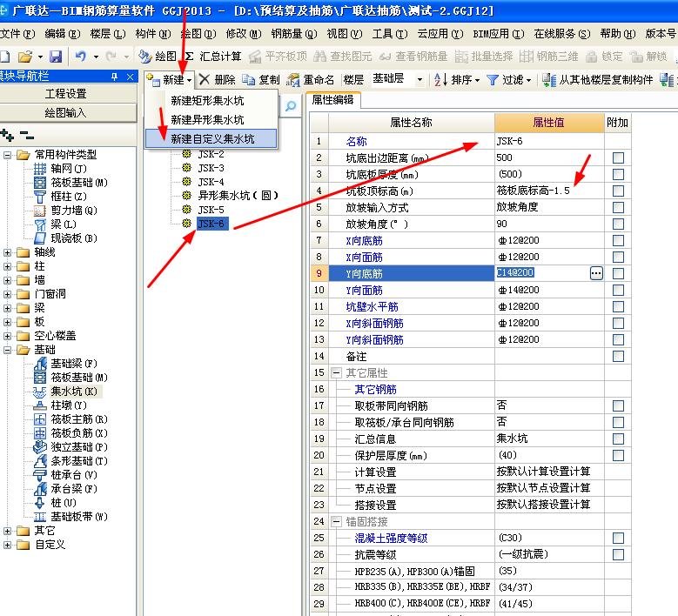Expand the 轴线 folder

pyautogui.click(x=7, y=252)
